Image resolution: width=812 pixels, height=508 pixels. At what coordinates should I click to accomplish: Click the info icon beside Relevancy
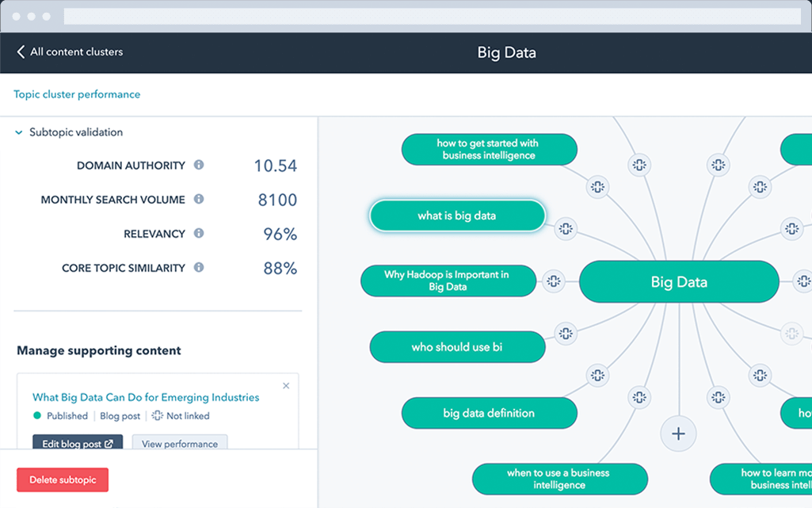click(199, 233)
